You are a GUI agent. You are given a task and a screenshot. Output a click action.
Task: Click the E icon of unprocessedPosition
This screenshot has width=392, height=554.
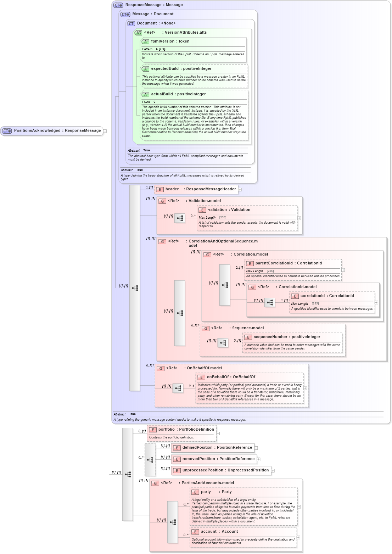tap(177, 471)
